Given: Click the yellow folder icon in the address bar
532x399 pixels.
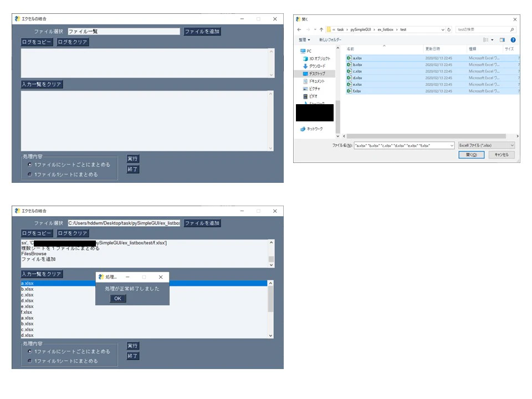Looking at the screenshot, I should (329, 29).
